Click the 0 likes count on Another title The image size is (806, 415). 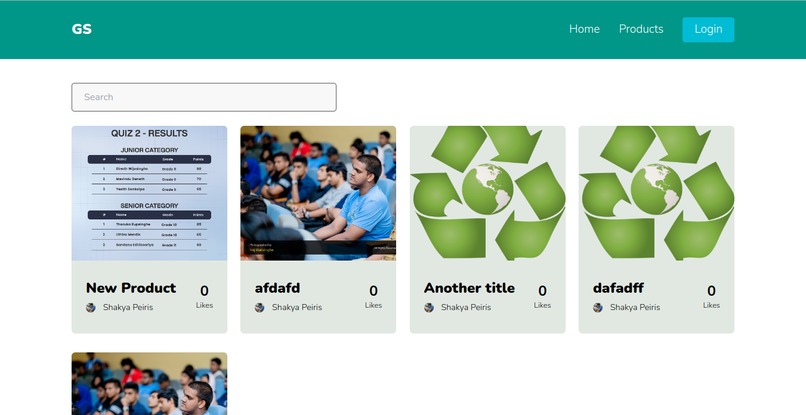click(x=542, y=291)
